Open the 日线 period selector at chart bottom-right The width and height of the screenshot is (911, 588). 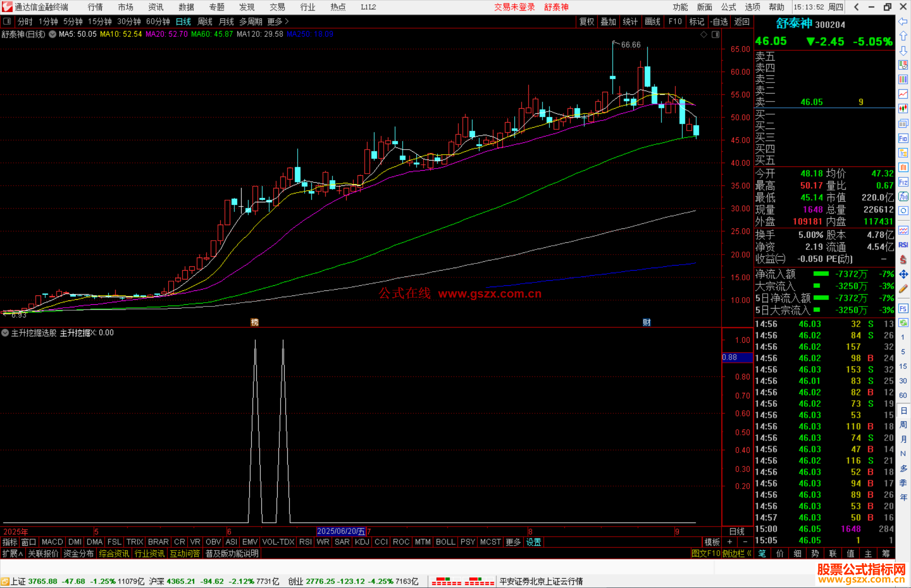point(737,532)
